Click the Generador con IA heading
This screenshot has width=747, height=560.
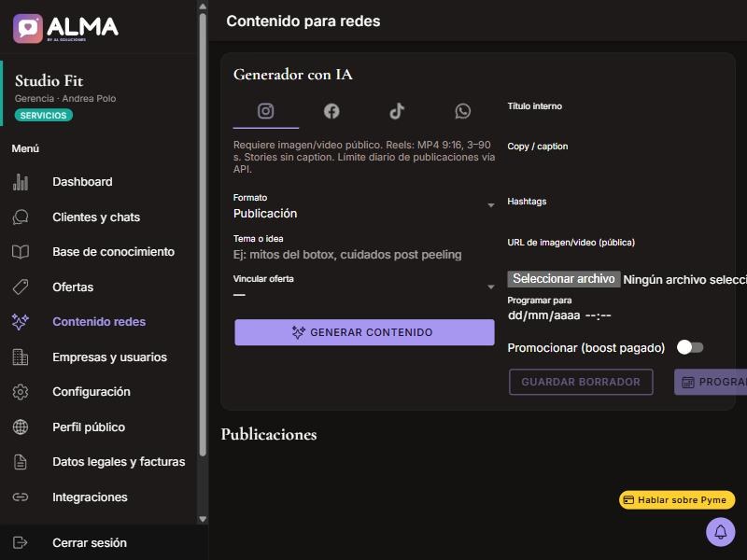293,75
